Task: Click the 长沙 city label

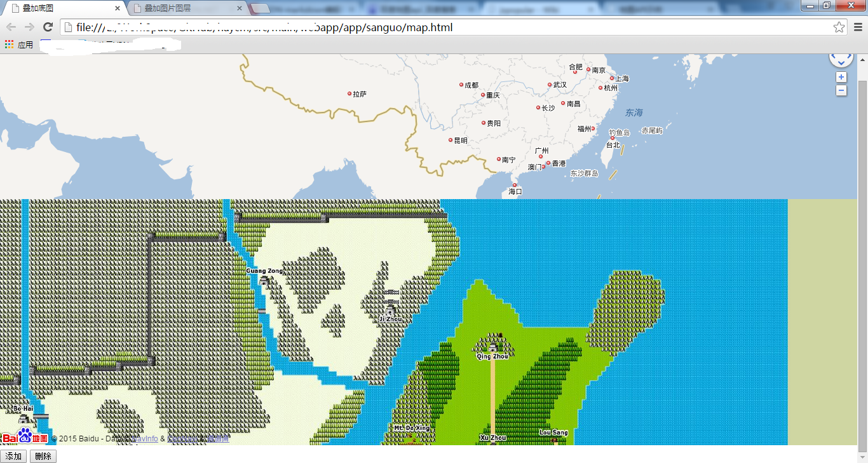Action: click(548, 108)
